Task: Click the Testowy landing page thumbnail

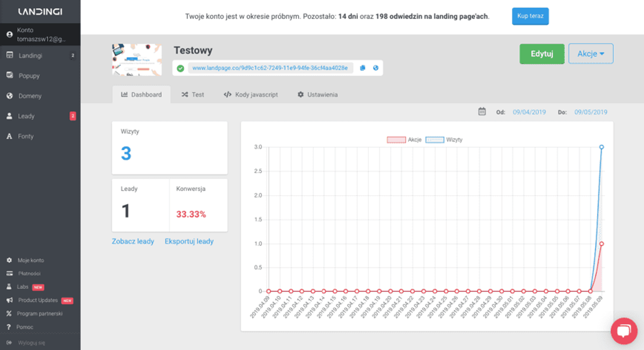Action: tap(137, 59)
